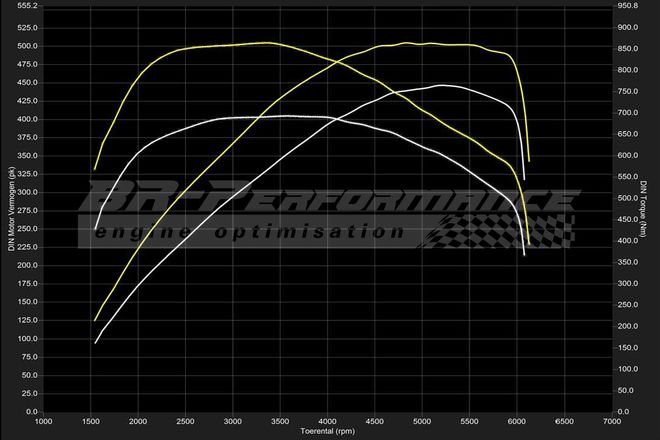Click the 7000 rpm tick label
The height and width of the screenshot is (440, 660).
coord(611,421)
